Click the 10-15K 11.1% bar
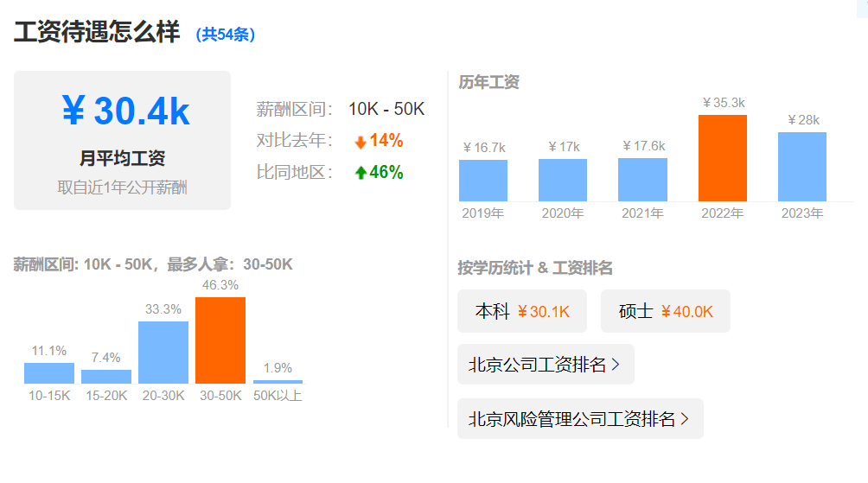 point(49,373)
